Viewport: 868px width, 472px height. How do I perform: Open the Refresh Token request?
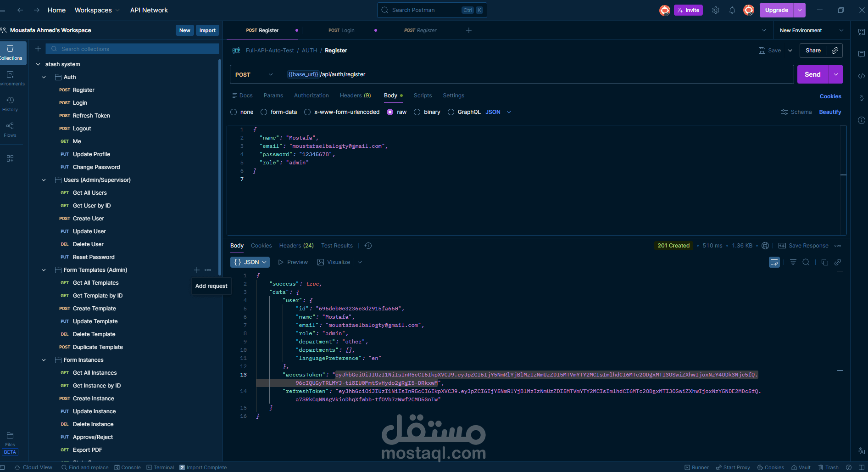[91, 116]
